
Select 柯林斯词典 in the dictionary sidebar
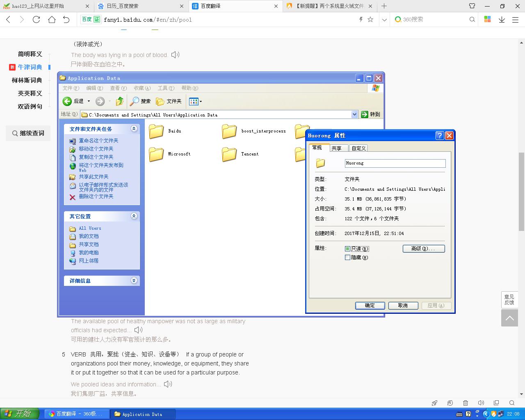[27, 80]
